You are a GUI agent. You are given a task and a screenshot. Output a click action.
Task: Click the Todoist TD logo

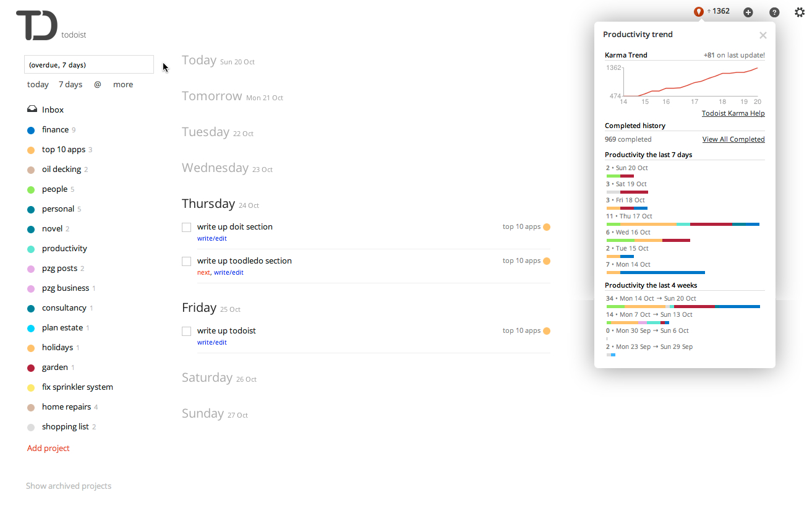click(x=37, y=26)
